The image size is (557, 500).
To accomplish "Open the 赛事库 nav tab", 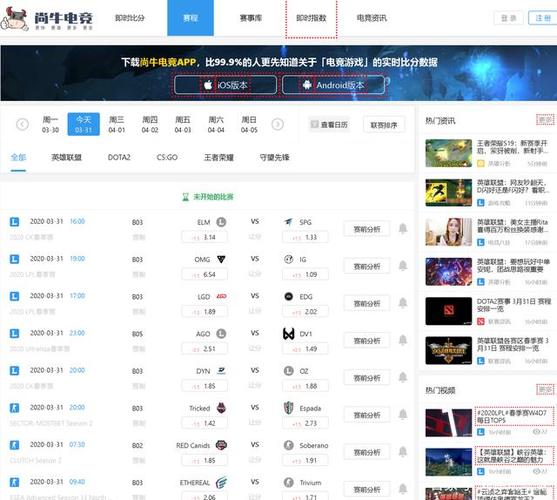I will (x=251, y=18).
